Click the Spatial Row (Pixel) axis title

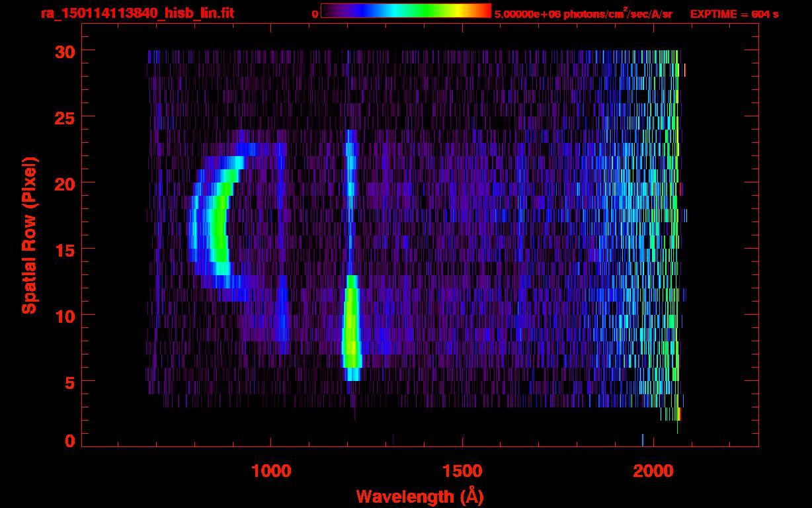tap(30, 235)
